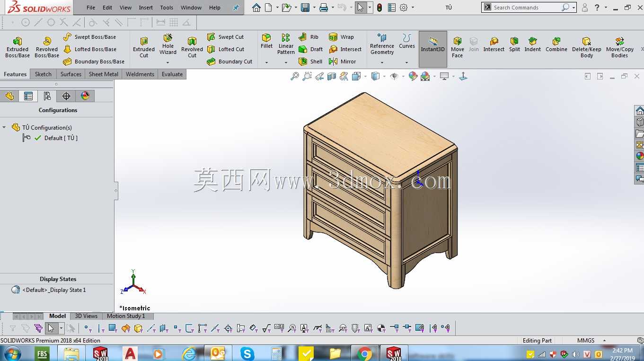Select the Wrap feature
644x361 pixels.
click(x=341, y=37)
